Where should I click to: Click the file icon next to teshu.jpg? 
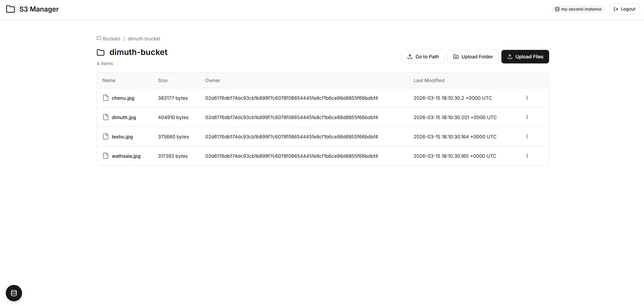pyautogui.click(x=105, y=136)
